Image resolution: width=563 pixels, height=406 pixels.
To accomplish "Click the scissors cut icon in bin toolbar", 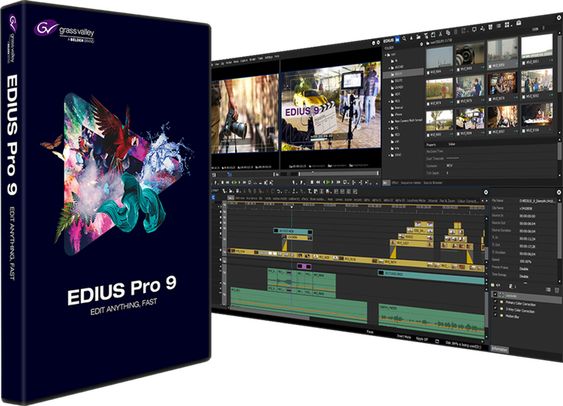I will pyautogui.click(x=441, y=34).
